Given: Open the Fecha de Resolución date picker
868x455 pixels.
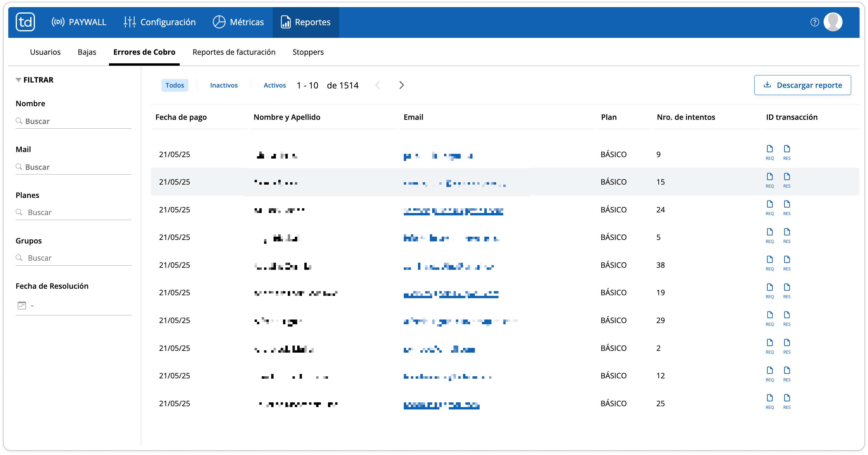Looking at the screenshot, I should pyautogui.click(x=73, y=306).
